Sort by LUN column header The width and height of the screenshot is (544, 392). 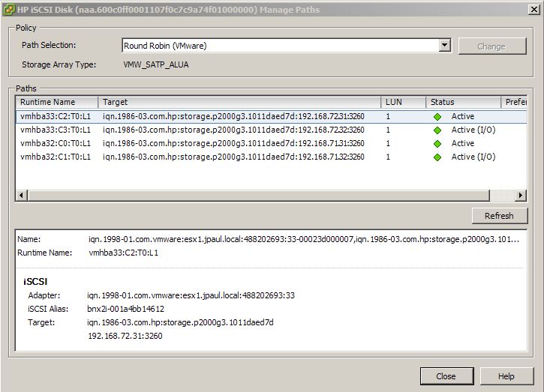(x=404, y=102)
